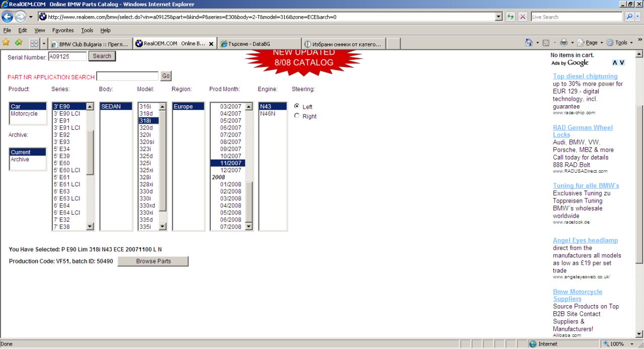Click the Print icon in toolbar
This screenshot has width=644, height=350.
[x=563, y=43]
